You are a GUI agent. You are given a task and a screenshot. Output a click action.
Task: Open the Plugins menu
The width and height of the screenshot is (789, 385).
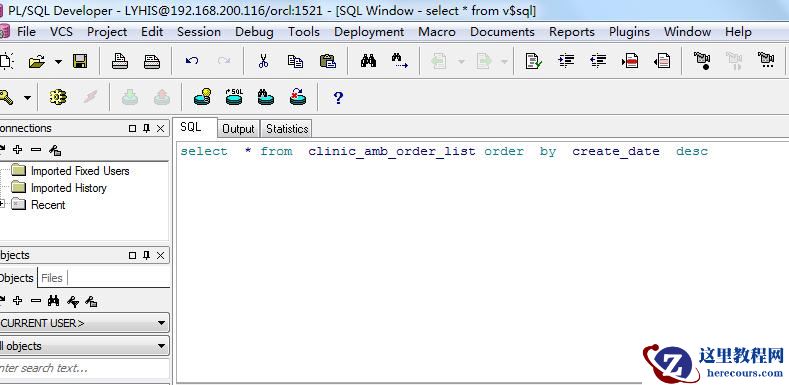point(629,32)
